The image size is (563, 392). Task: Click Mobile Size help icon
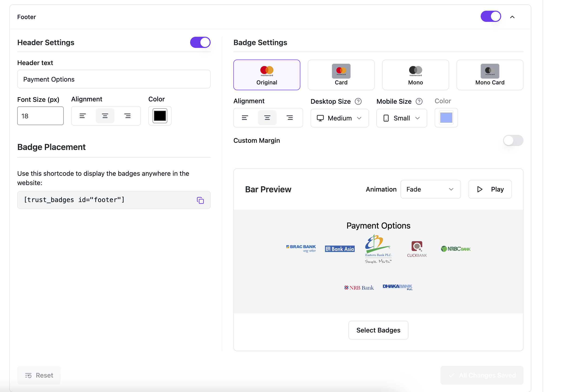tap(419, 101)
